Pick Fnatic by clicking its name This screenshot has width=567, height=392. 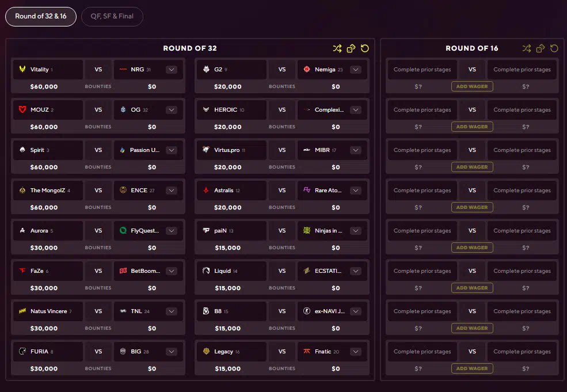323,352
